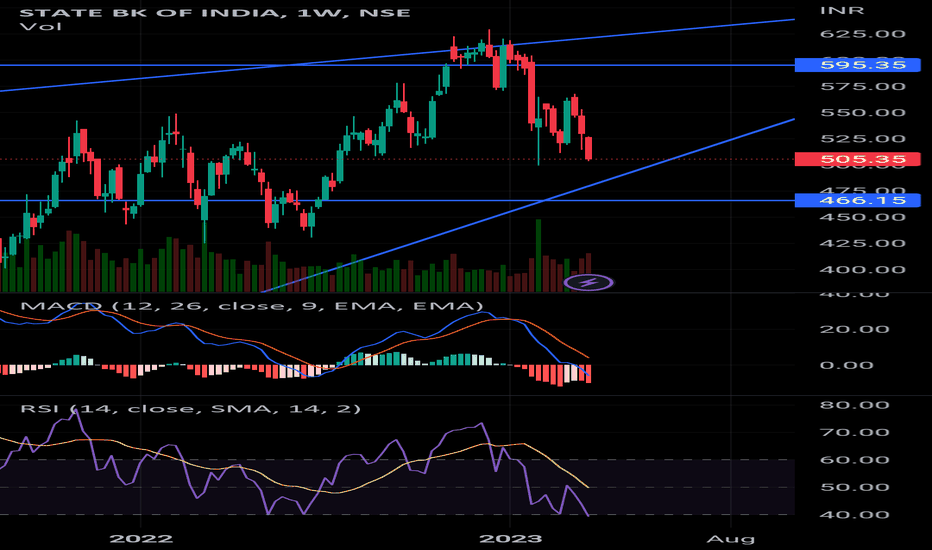Click the 20.00 MACD scale value
The image size is (932, 550).
[x=854, y=329]
